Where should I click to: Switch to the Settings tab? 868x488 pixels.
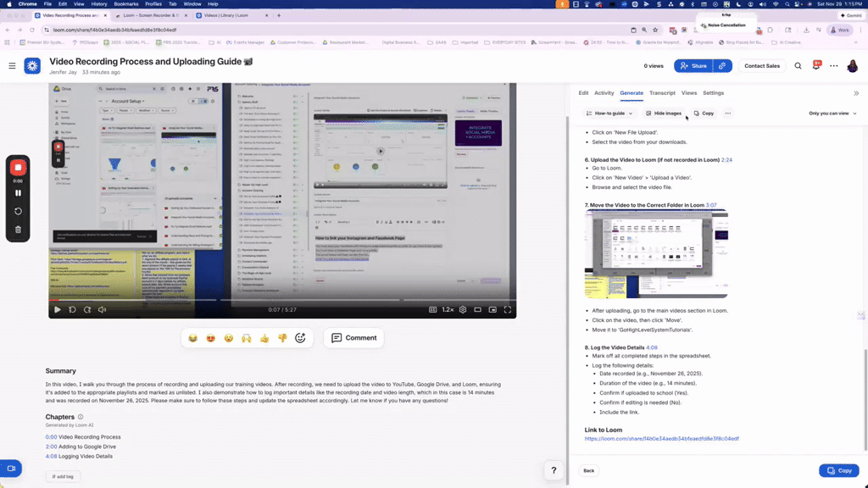(713, 93)
